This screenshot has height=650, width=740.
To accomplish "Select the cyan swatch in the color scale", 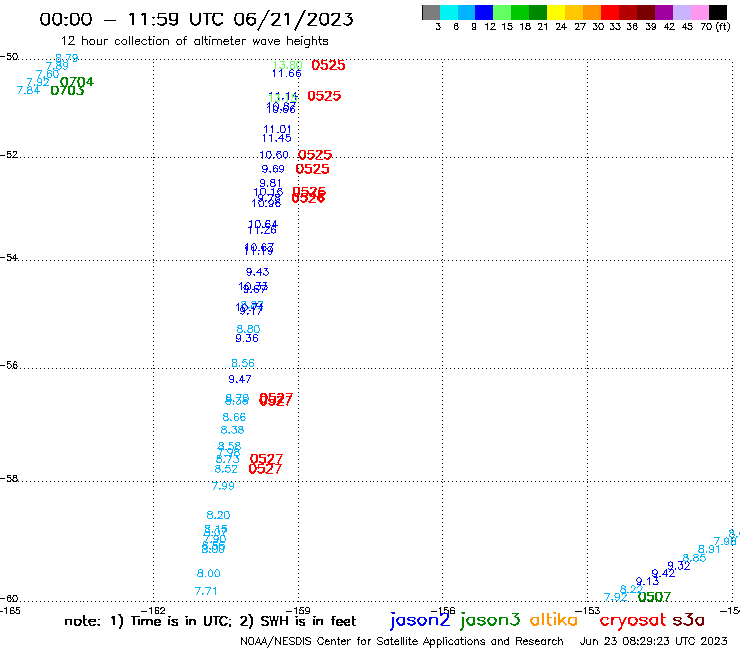I will click(449, 12).
